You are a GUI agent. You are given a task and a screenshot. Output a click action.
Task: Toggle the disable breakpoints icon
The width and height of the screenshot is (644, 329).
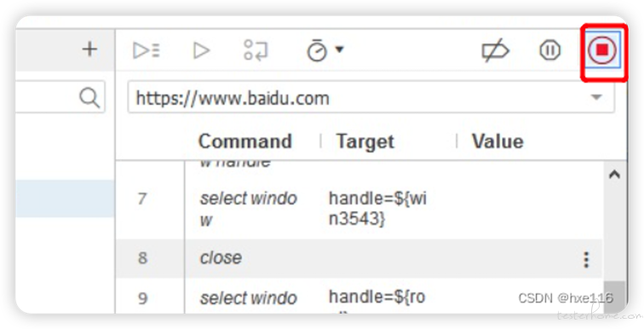495,51
